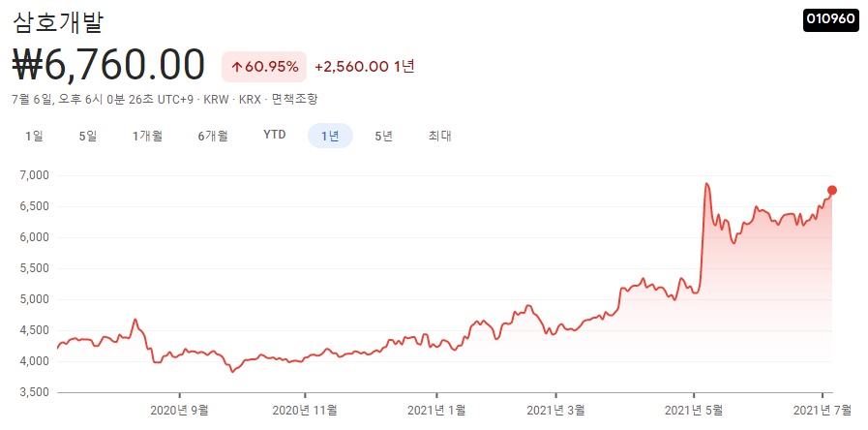
Task: Click the +2,560.00 1년 change text
Action: pos(364,67)
